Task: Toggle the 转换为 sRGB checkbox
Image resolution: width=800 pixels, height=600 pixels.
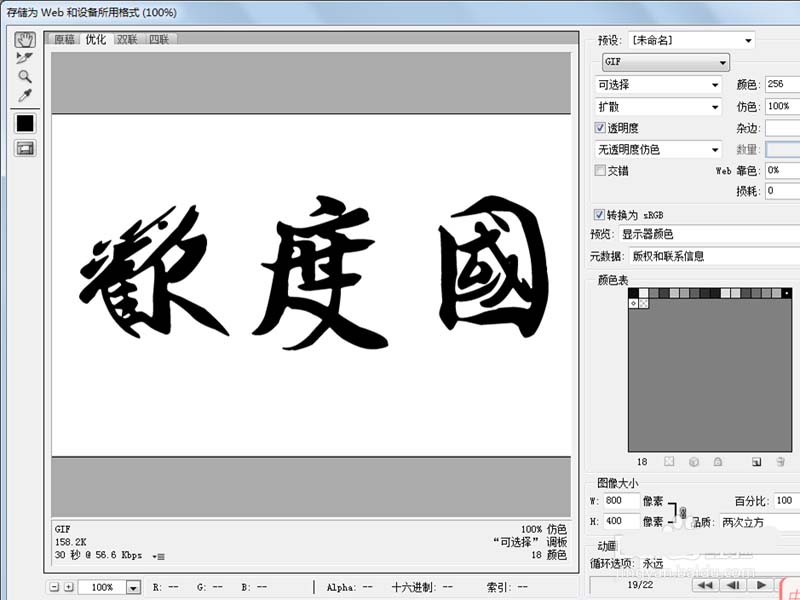Action: click(x=599, y=215)
